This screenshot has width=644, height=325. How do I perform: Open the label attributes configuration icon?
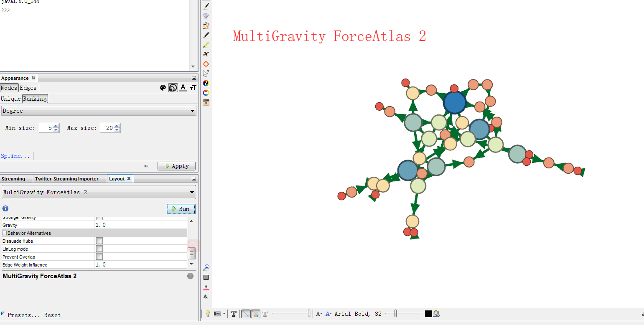(436, 314)
